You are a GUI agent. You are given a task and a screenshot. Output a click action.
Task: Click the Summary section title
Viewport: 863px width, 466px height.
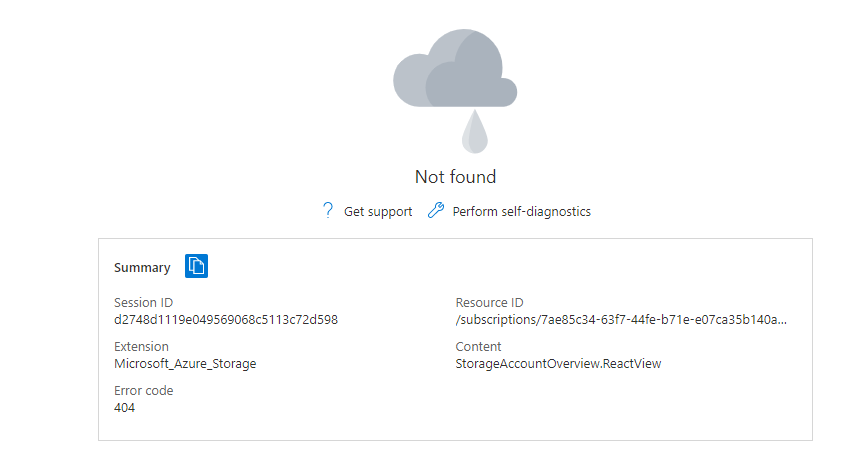[x=142, y=268]
